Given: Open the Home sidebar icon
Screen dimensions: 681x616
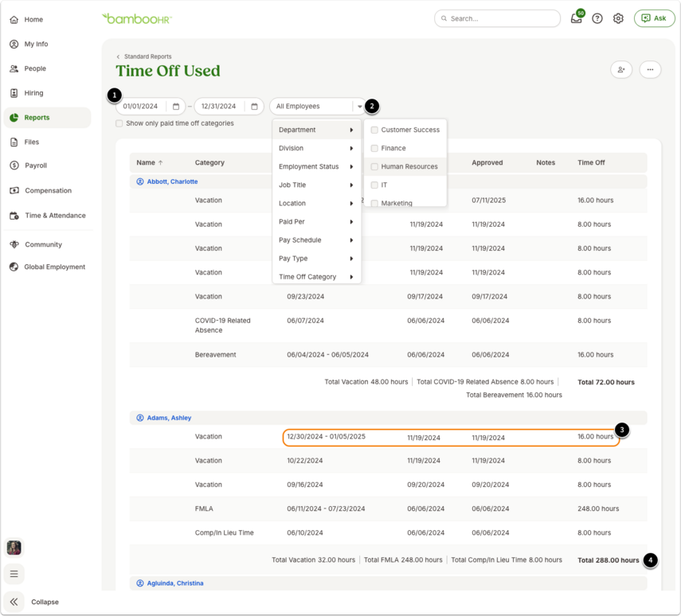Looking at the screenshot, I should [14, 20].
